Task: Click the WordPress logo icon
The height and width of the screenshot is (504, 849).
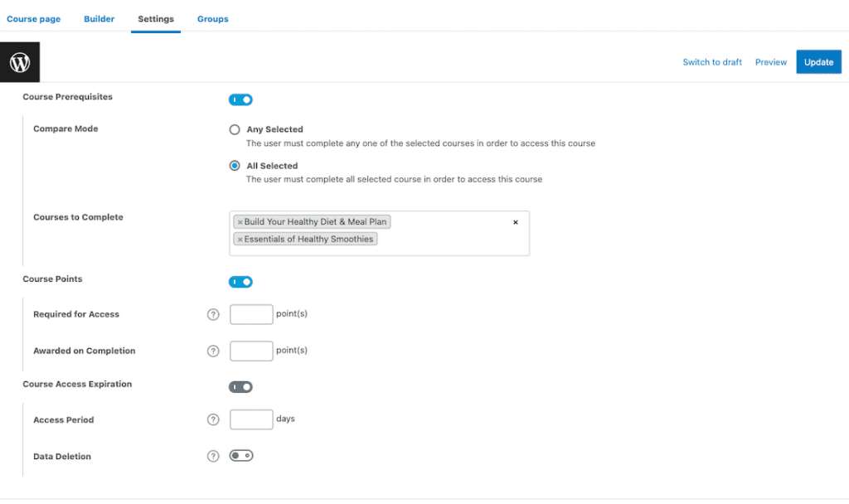Action: pos(19,61)
